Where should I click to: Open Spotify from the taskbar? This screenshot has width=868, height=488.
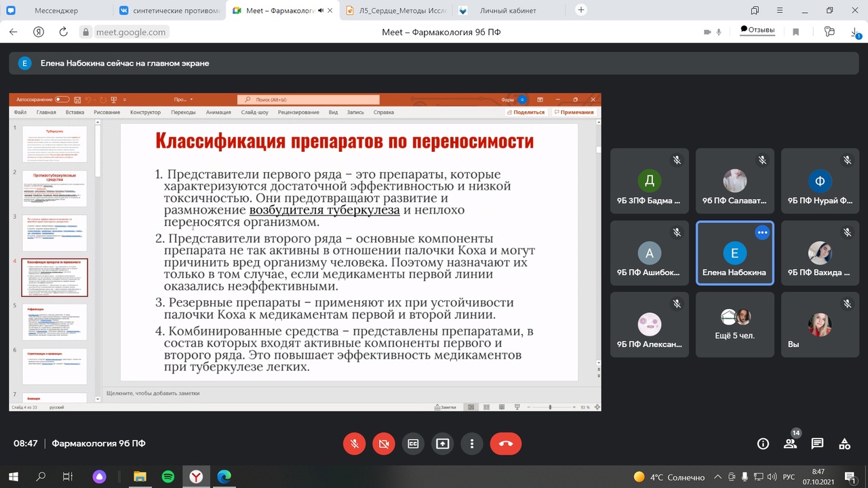[x=168, y=477]
